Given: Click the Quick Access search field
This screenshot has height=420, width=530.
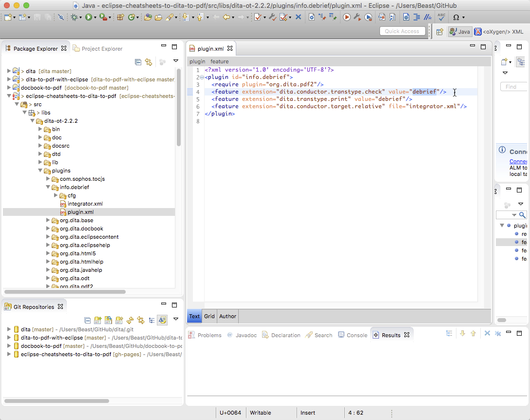Looking at the screenshot, I should (402, 31).
